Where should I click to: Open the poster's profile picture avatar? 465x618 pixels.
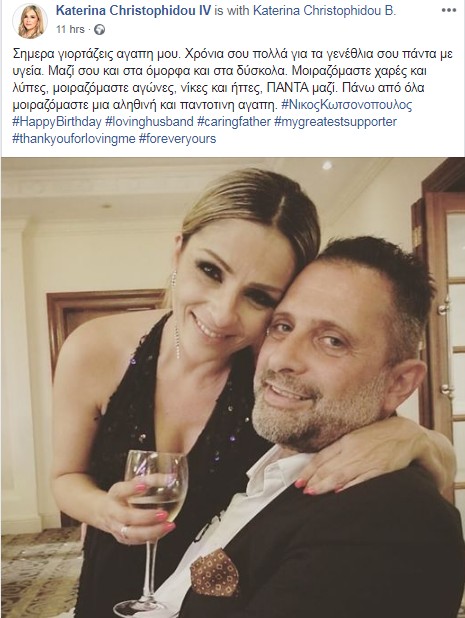tap(30, 21)
